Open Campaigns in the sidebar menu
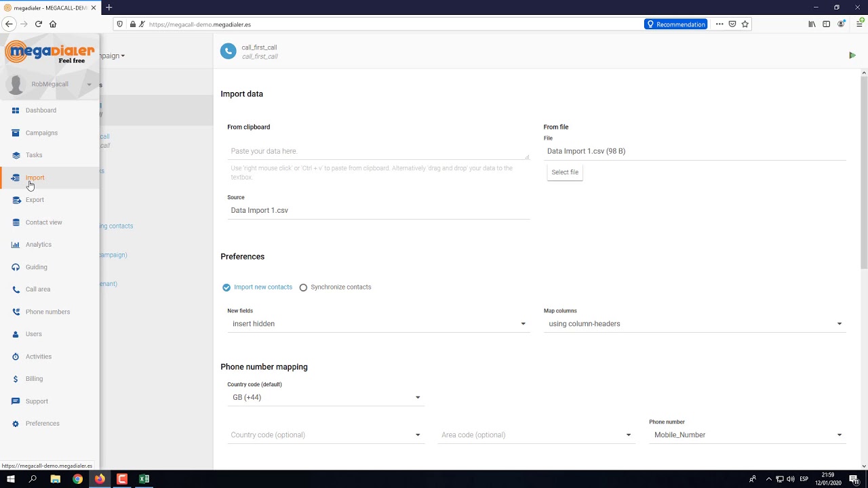This screenshot has height=488, width=868. tap(41, 133)
